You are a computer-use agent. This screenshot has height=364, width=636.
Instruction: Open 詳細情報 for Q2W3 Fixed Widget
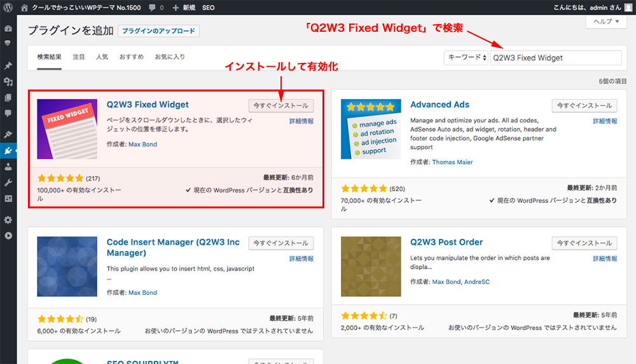pos(301,121)
